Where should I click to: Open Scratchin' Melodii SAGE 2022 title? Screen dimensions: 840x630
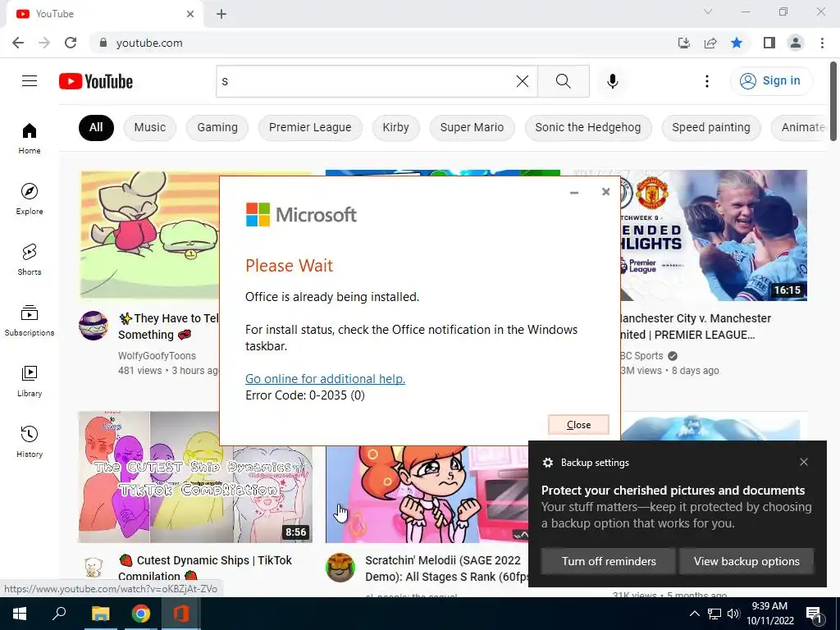[x=447, y=568]
